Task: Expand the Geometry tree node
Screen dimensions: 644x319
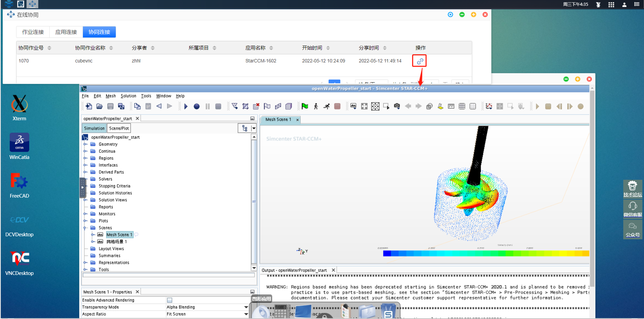Action: click(85, 144)
